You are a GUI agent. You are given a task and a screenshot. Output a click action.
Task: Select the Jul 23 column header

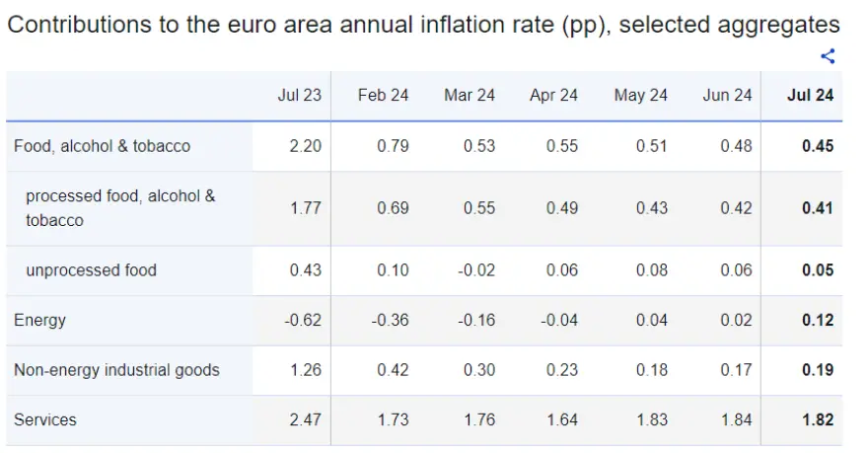299,95
